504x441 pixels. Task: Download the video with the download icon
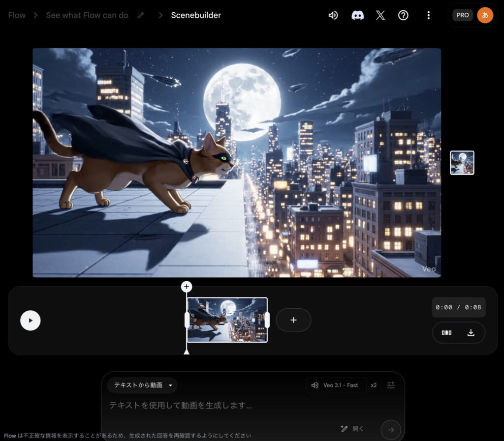pos(471,333)
